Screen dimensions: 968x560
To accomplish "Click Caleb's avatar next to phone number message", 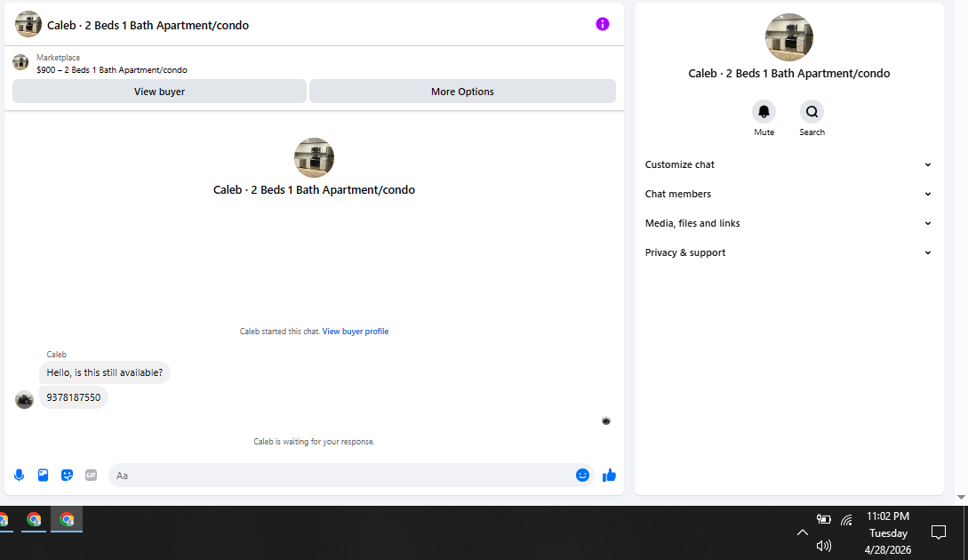I will coord(24,399).
